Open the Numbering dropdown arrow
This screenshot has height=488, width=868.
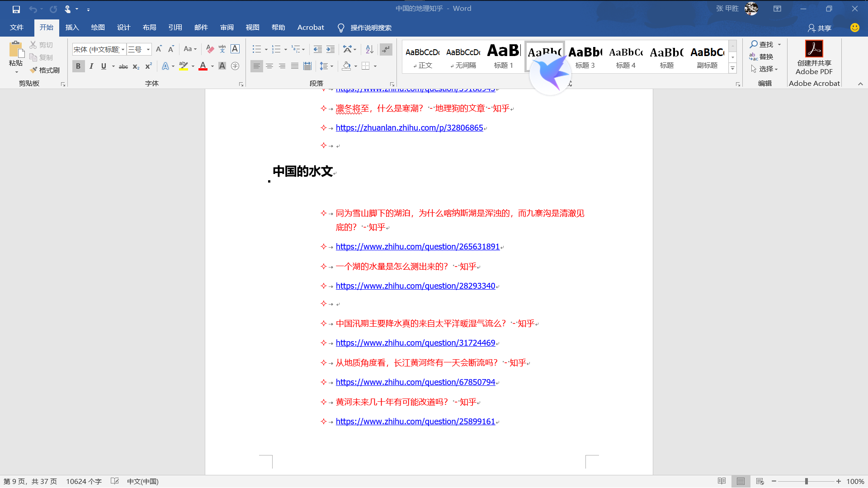pos(285,49)
